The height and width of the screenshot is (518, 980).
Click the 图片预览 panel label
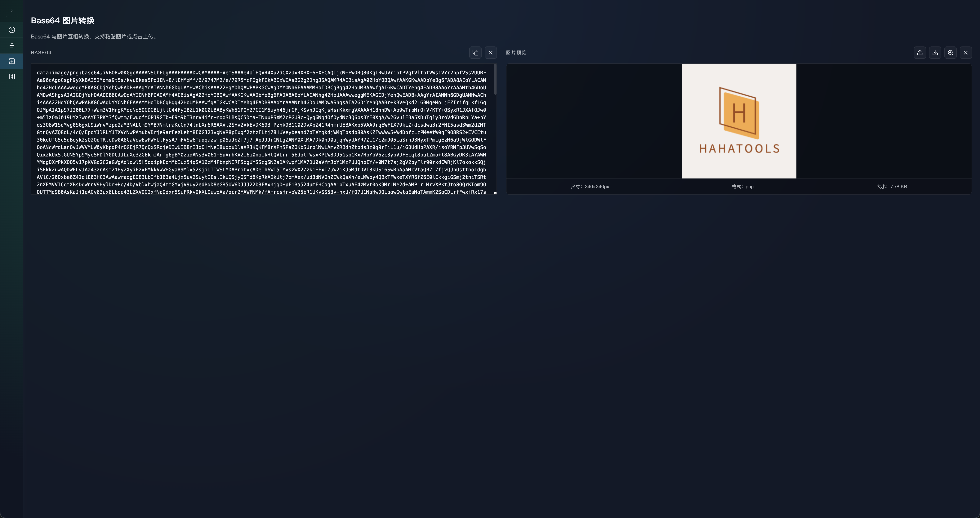click(516, 52)
